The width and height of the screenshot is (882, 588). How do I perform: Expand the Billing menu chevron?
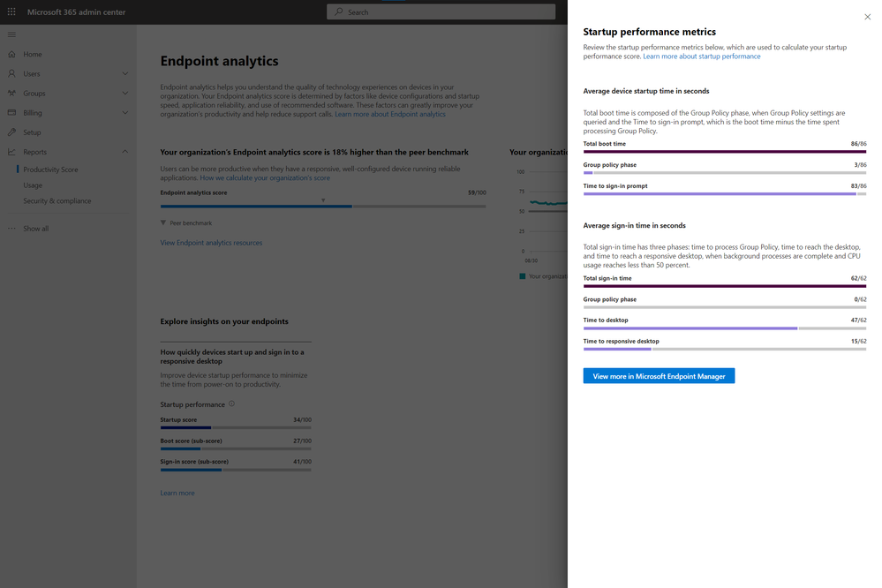coord(124,113)
